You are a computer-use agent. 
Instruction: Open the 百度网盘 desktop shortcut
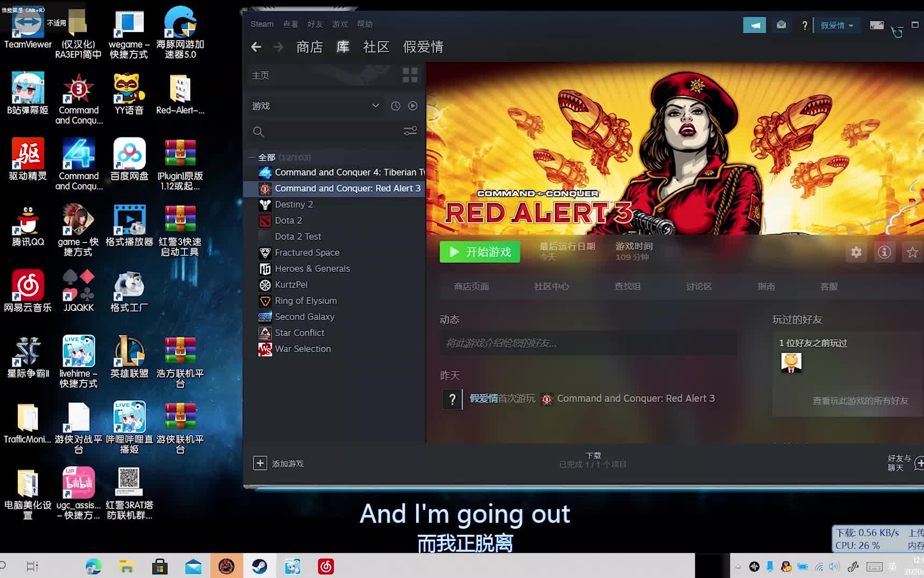click(129, 159)
